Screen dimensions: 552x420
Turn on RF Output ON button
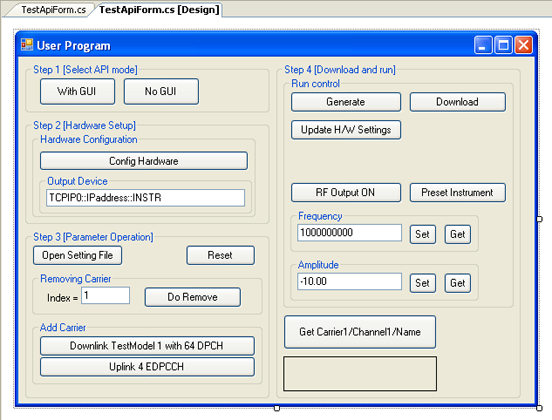(x=346, y=193)
